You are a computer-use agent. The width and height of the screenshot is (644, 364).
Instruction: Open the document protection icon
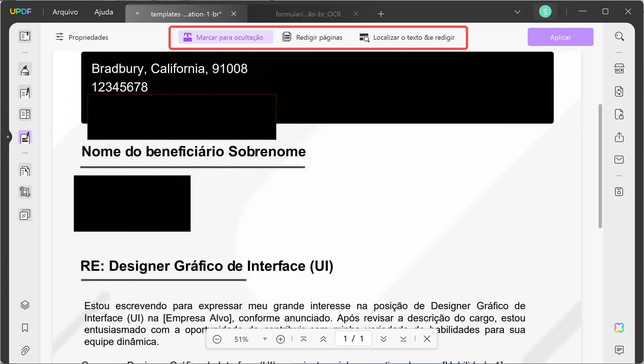tap(620, 114)
